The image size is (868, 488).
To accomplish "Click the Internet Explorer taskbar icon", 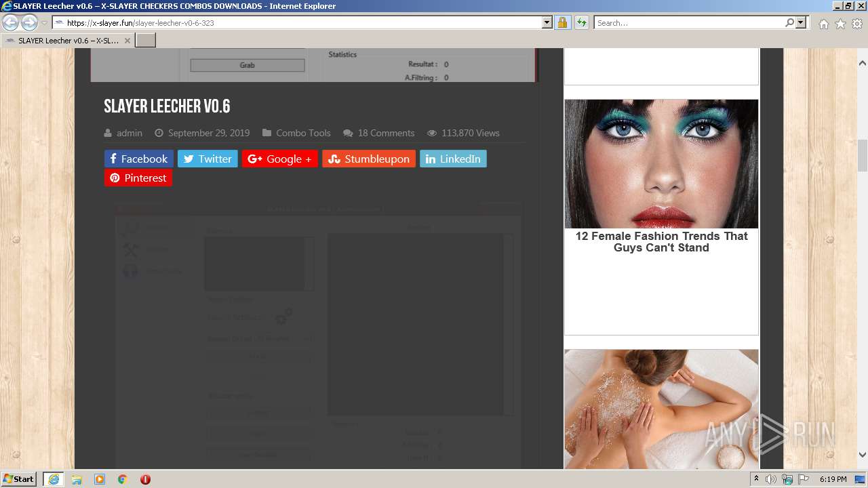I will [x=53, y=479].
